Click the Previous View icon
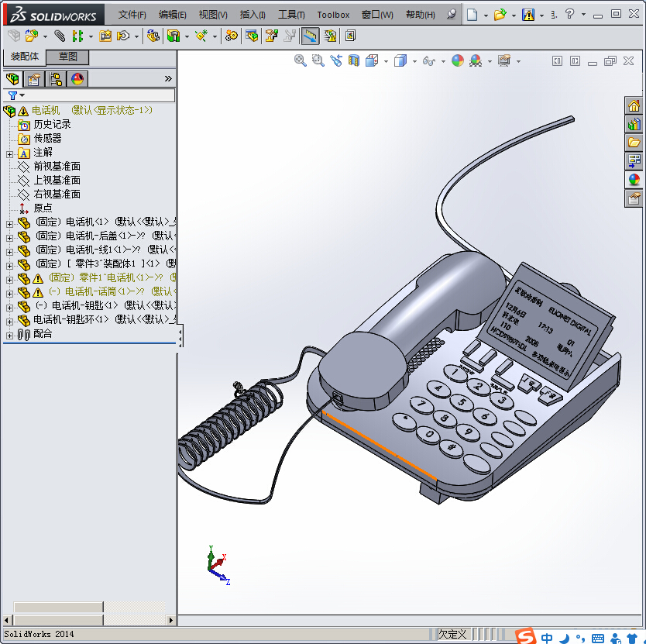 [x=336, y=61]
